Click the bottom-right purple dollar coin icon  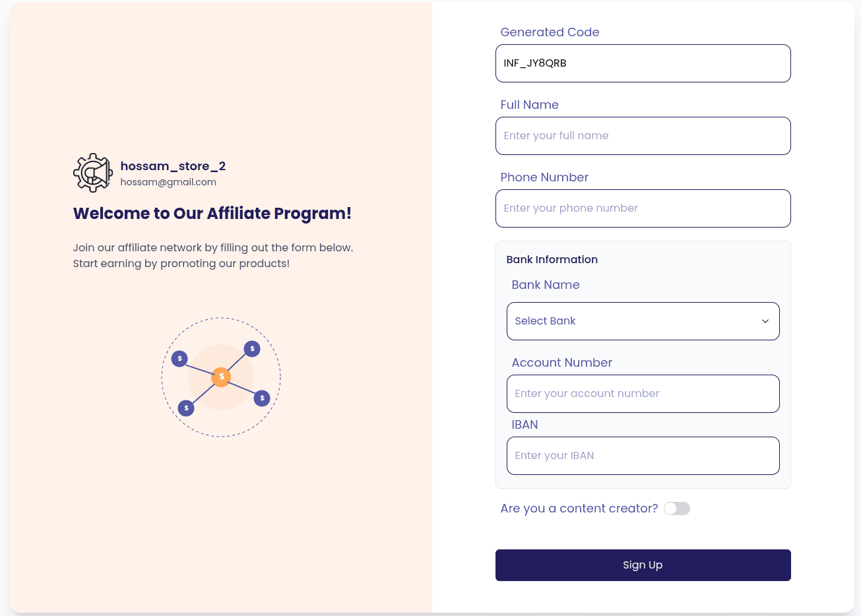[x=262, y=398]
